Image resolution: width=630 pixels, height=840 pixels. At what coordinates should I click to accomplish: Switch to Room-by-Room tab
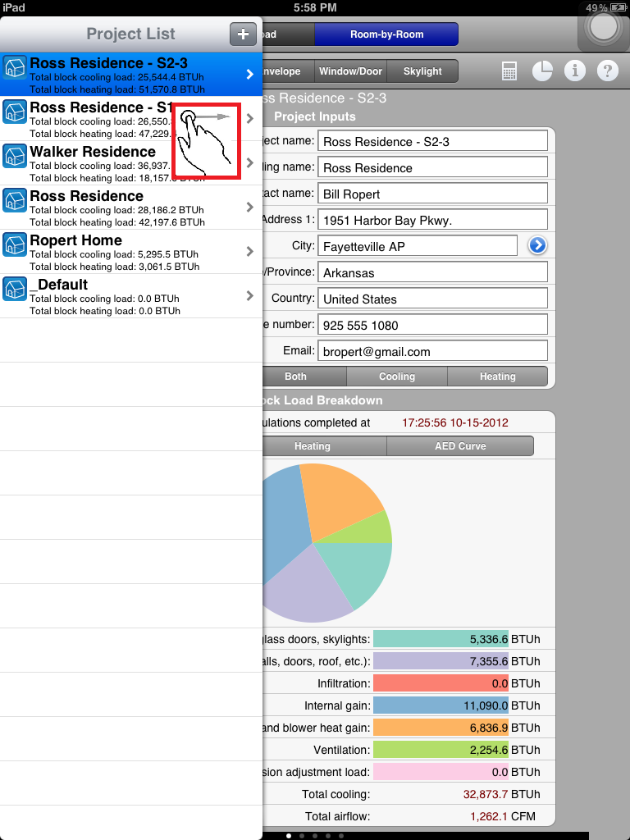click(386, 34)
